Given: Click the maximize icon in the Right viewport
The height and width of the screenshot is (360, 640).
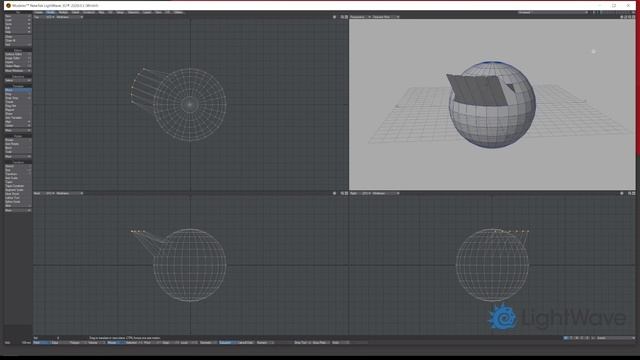Looking at the screenshot, I should (633, 193).
